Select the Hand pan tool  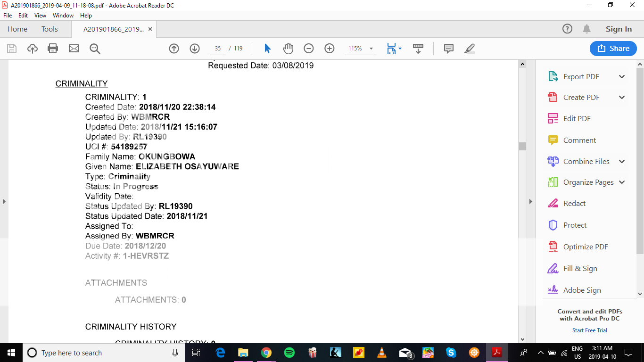pyautogui.click(x=288, y=49)
